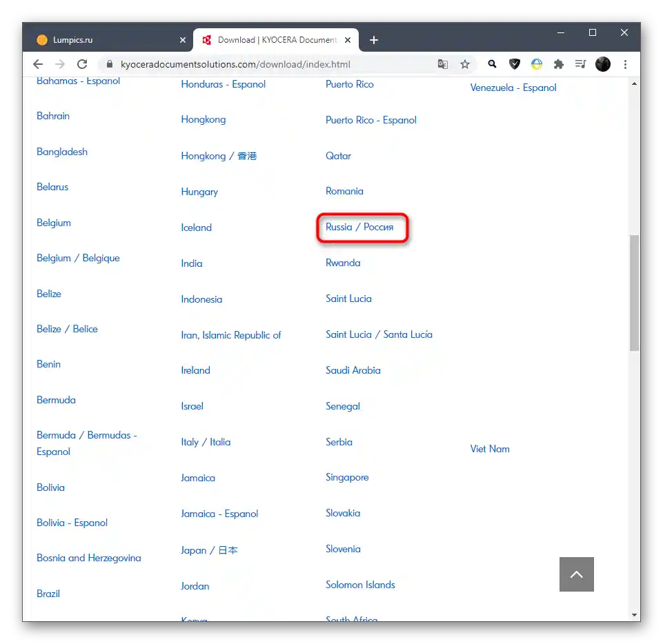Go back with the browser back arrow
663x644 pixels.
click(x=38, y=64)
